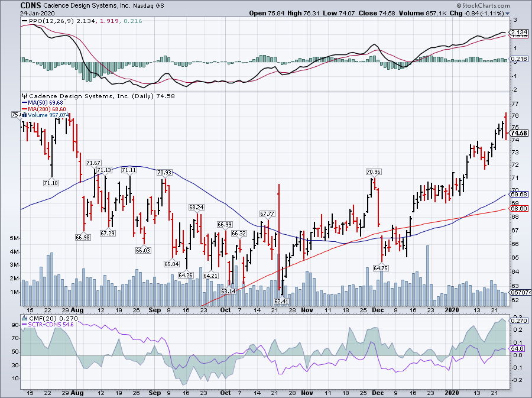Click the green 0.216 value in PPO legend
Image resolution: width=532 pixels, height=398 pixels.
(132, 21)
